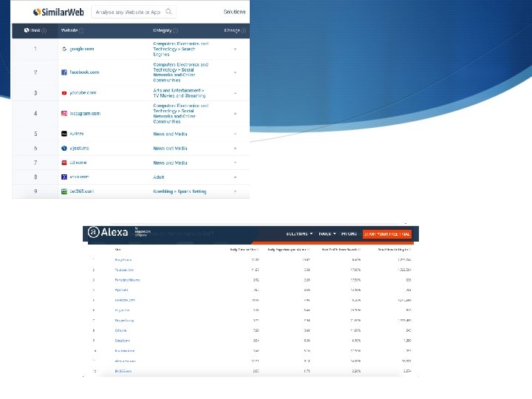Click the Category column header

pos(166,30)
